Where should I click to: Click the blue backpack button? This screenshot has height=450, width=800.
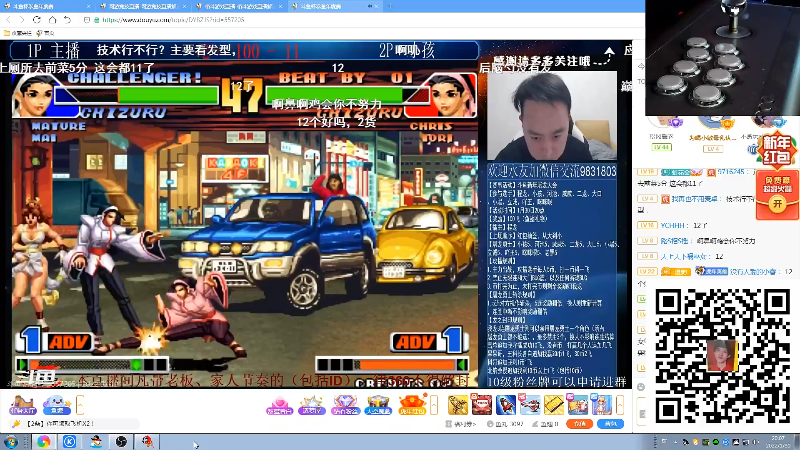(x=611, y=424)
